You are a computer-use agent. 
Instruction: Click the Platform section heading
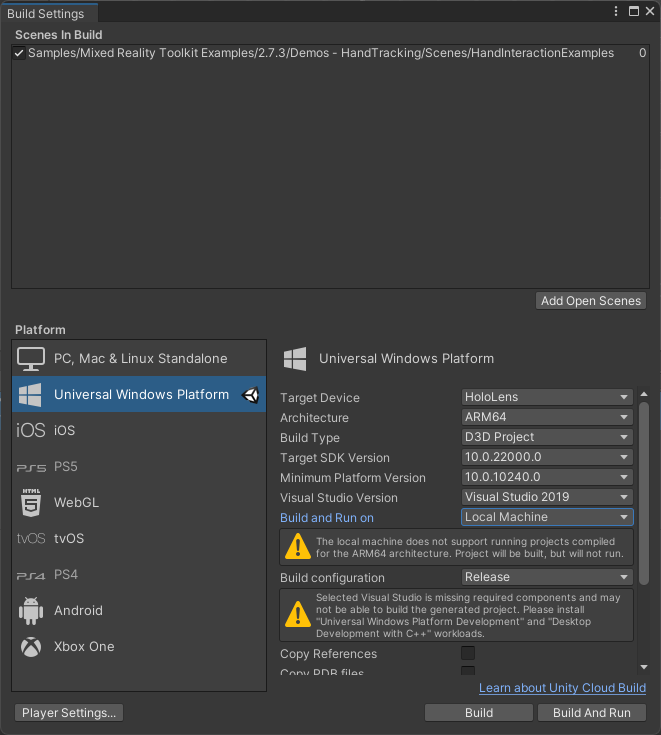point(40,330)
